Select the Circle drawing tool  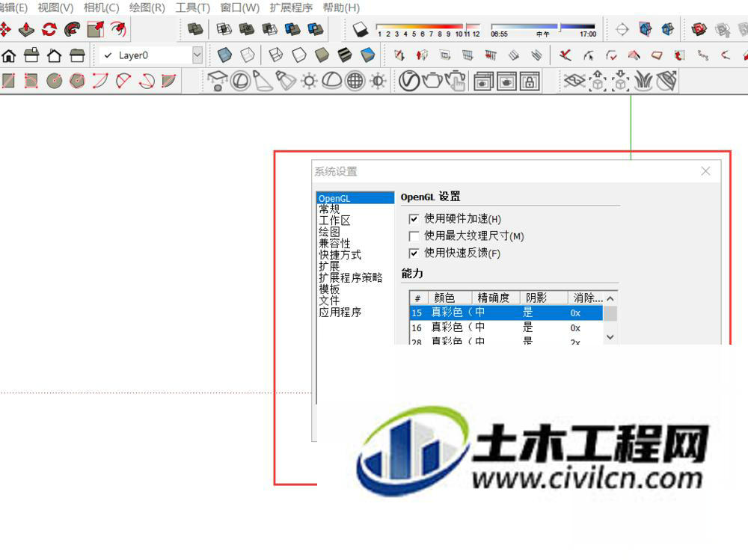(x=55, y=81)
